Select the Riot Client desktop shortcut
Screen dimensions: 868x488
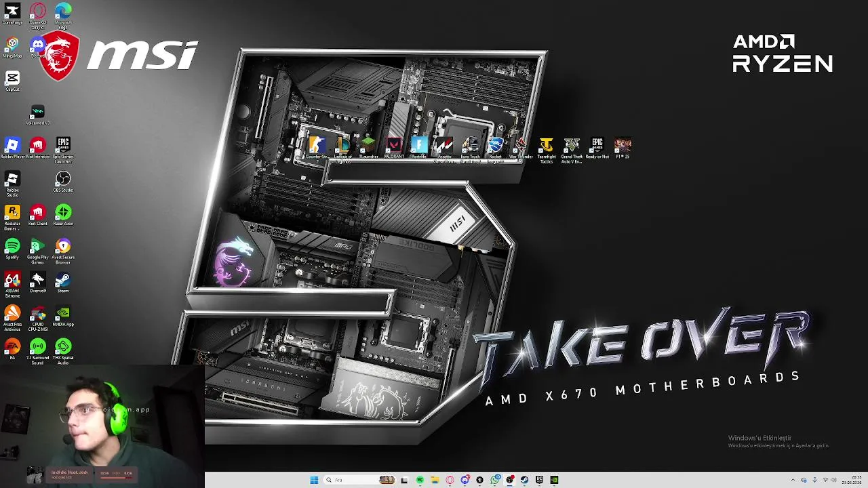(38, 216)
